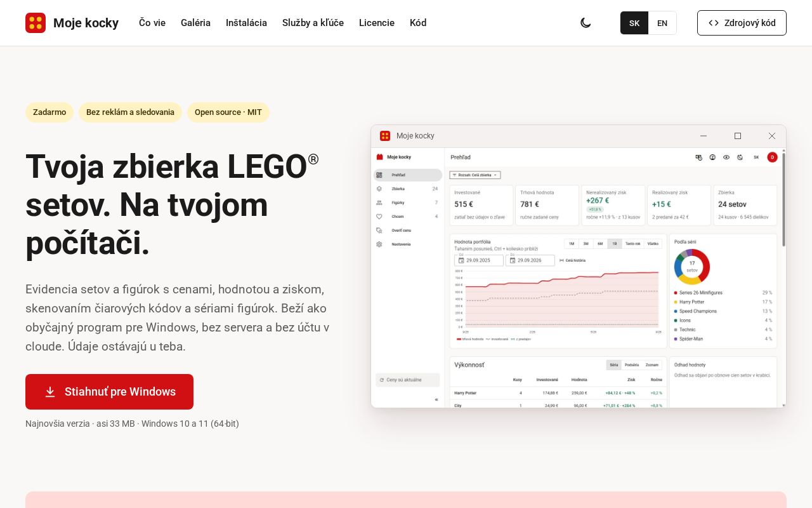Click the Bez reklám a sledovania badge
This screenshot has height=508, width=812.
pyautogui.click(x=130, y=112)
